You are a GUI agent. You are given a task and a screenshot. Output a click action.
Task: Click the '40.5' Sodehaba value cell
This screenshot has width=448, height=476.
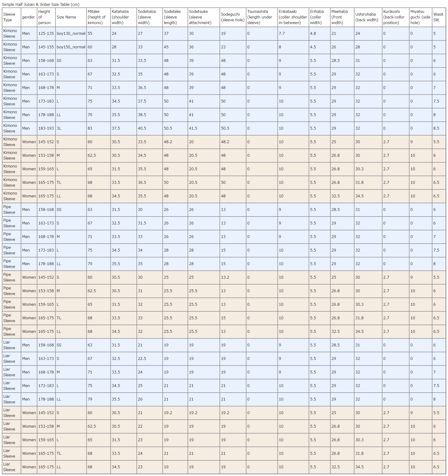142,128
